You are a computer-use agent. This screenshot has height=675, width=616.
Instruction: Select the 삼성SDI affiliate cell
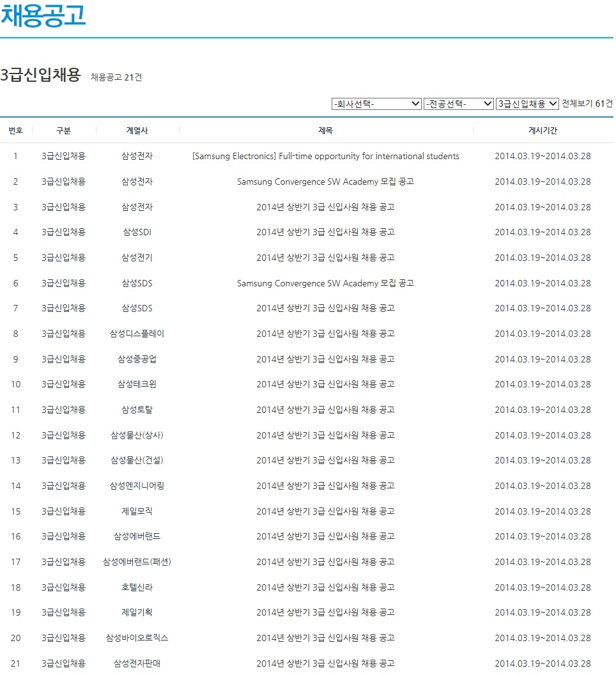tap(137, 232)
